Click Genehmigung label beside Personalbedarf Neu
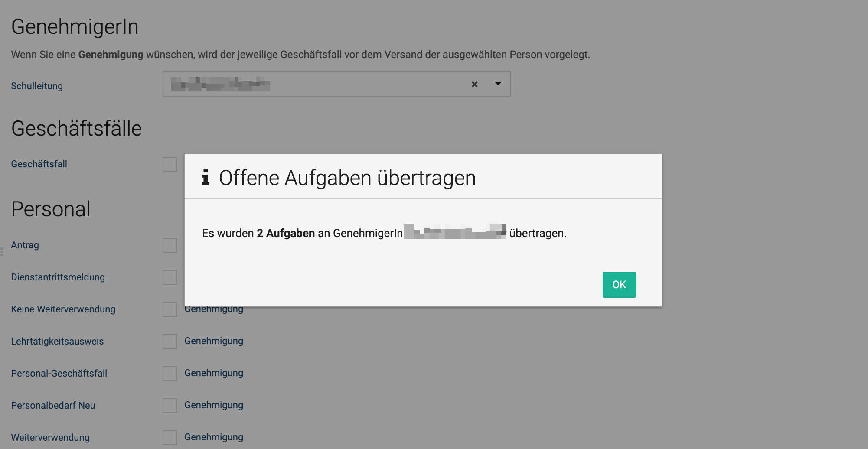The height and width of the screenshot is (449, 868). pos(214,405)
